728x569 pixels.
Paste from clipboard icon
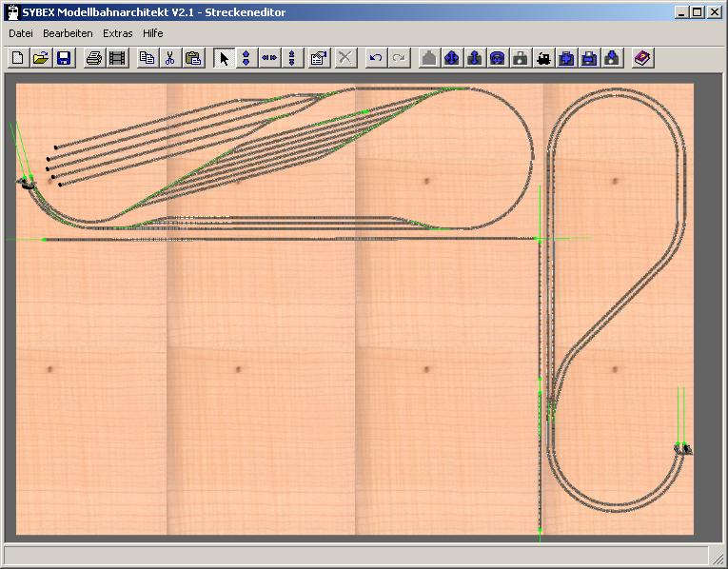click(192, 58)
